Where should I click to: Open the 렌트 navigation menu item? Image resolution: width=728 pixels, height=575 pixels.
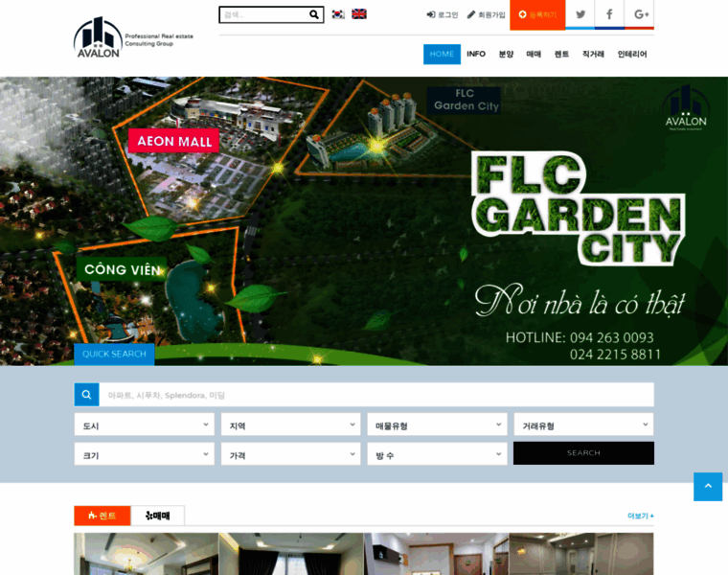(x=561, y=55)
